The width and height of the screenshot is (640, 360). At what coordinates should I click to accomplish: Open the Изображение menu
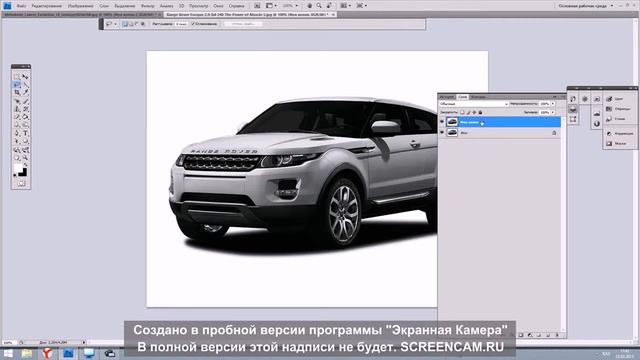coord(80,6)
